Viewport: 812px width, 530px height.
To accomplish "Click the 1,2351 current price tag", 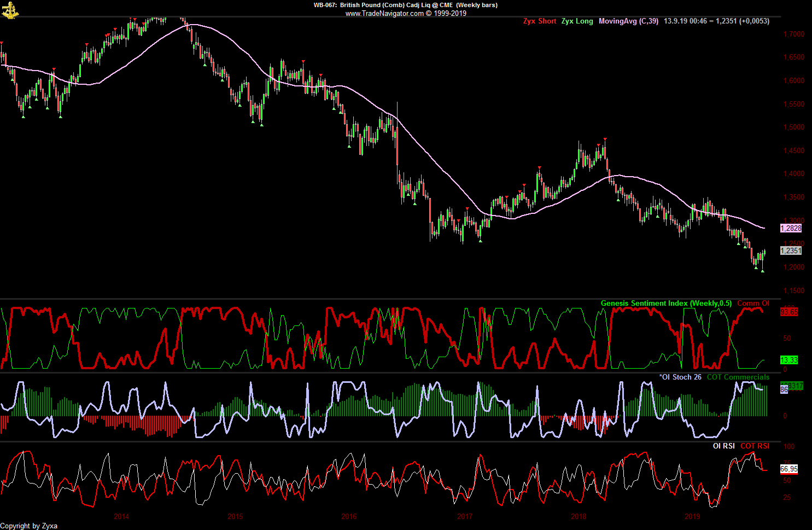I will (x=791, y=251).
